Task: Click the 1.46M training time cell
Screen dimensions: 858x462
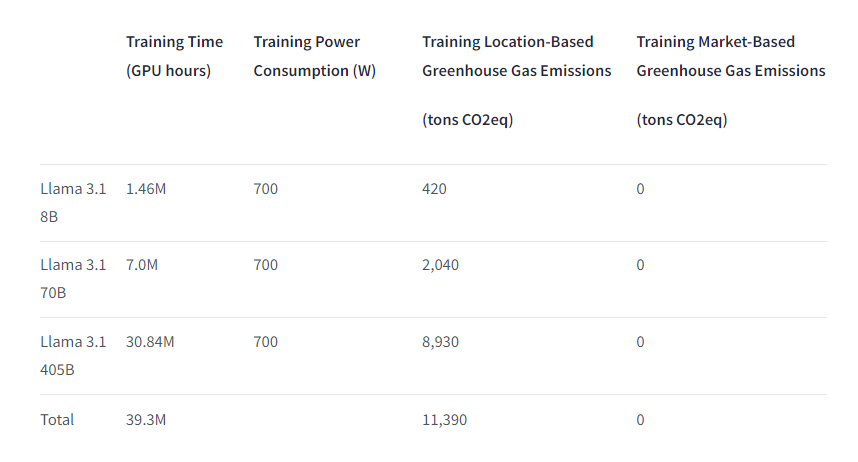Action: (x=146, y=189)
